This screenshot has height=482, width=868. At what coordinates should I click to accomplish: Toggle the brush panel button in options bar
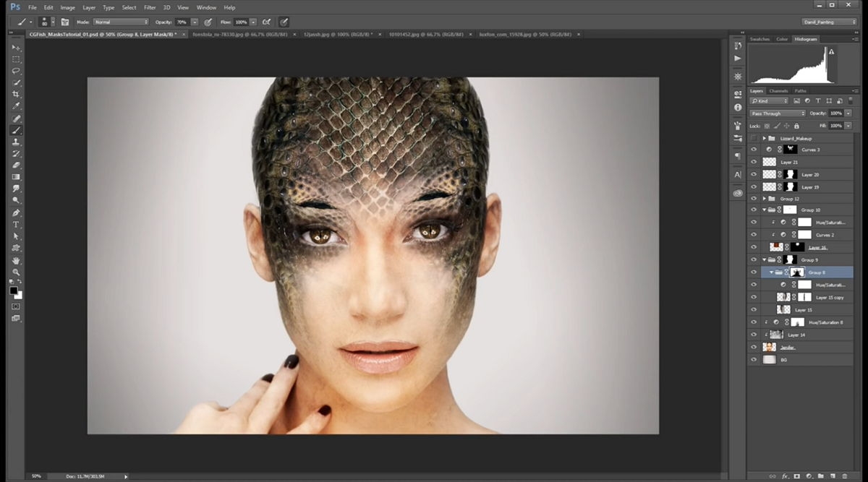pyautogui.click(x=65, y=22)
